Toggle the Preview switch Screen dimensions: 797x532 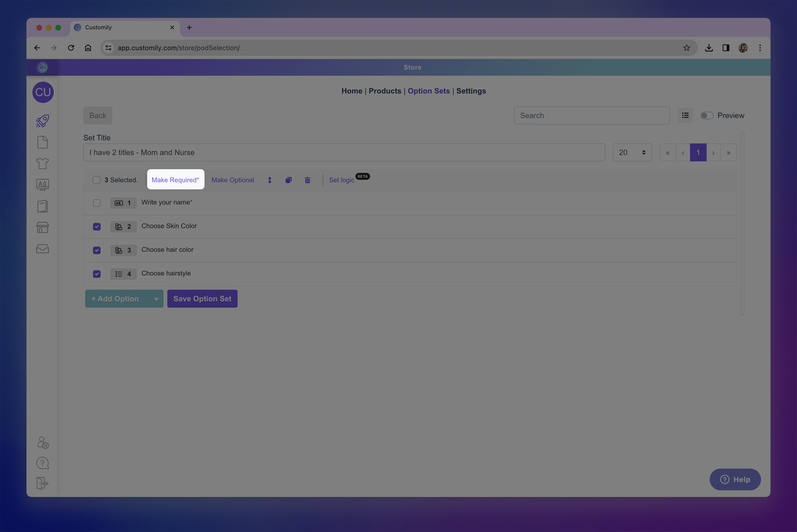(x=707, y=116)
